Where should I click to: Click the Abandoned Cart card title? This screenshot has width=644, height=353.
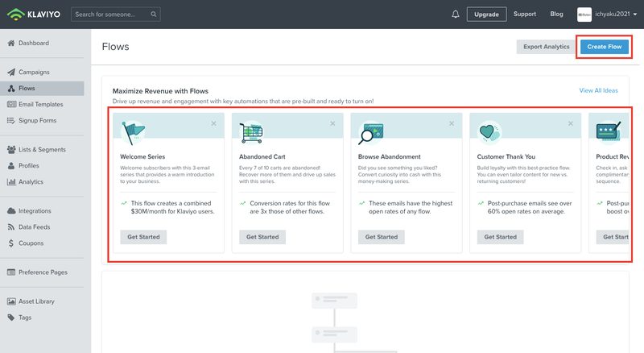(262, 156)
